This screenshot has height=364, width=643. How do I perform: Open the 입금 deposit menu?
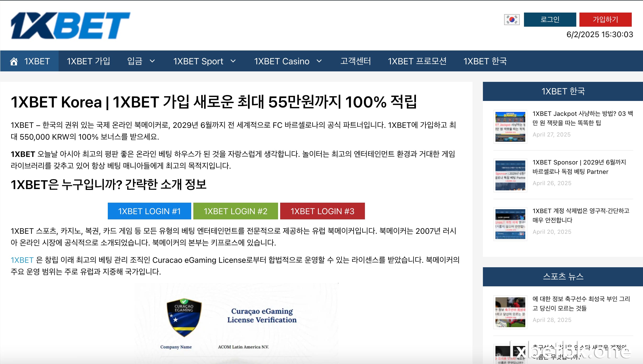pos(135,61)
